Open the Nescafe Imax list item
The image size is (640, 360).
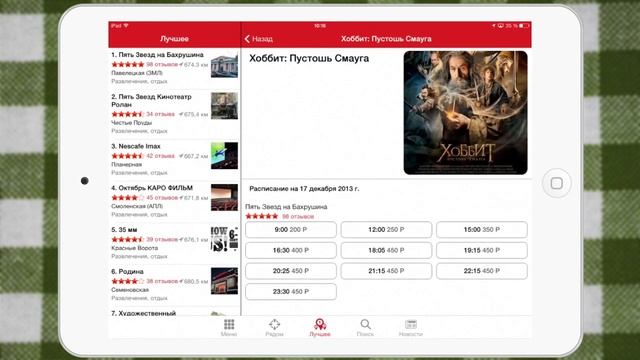pos(174,160)
